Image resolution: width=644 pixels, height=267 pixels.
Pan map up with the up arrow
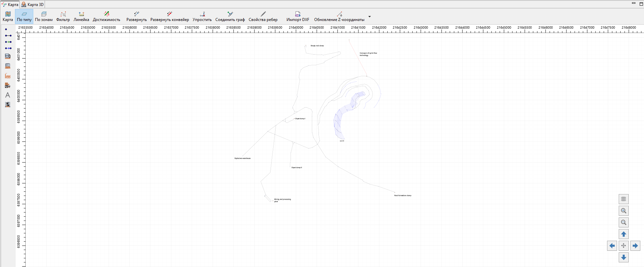623,234
